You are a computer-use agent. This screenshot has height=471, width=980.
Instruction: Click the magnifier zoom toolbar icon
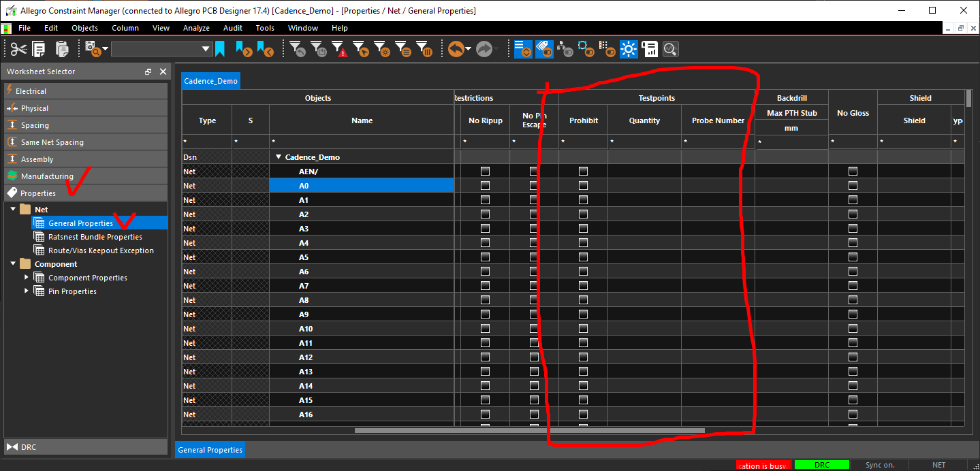[x=670, y=49]
